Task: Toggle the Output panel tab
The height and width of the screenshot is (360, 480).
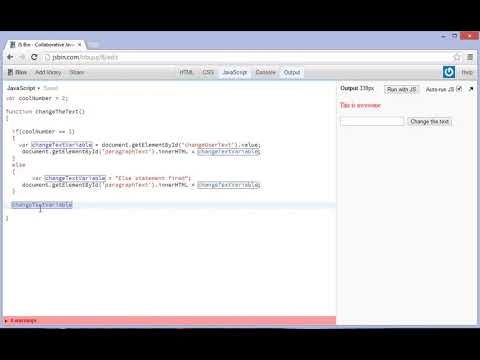Action: click(x=292, y=72)
